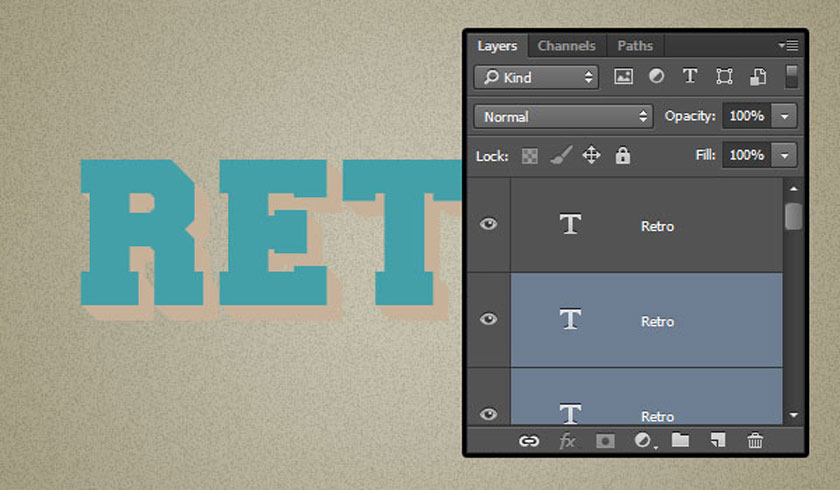The width and height of the screenshot is (840, 490).
Task: Filter for smart objects icon
Action: pyautogui.click(x=758, y=77)
